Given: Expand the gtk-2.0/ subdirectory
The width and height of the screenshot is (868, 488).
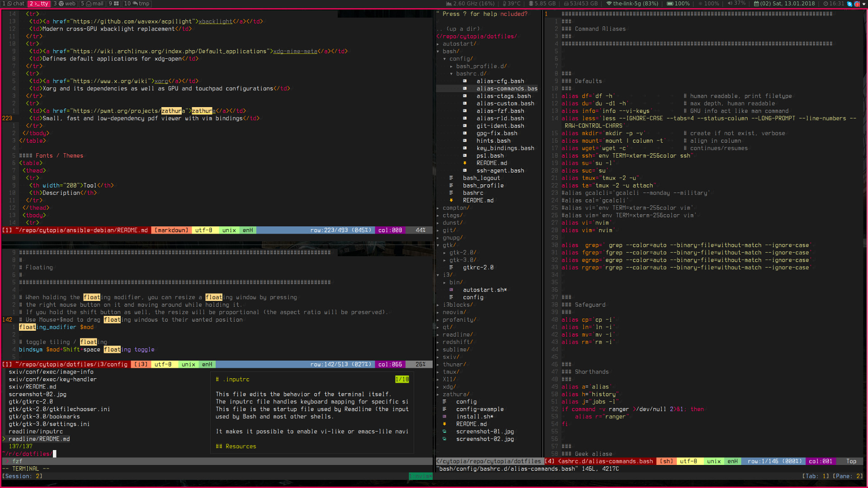Looking at the screenshot, I should (x=445, y=253).
